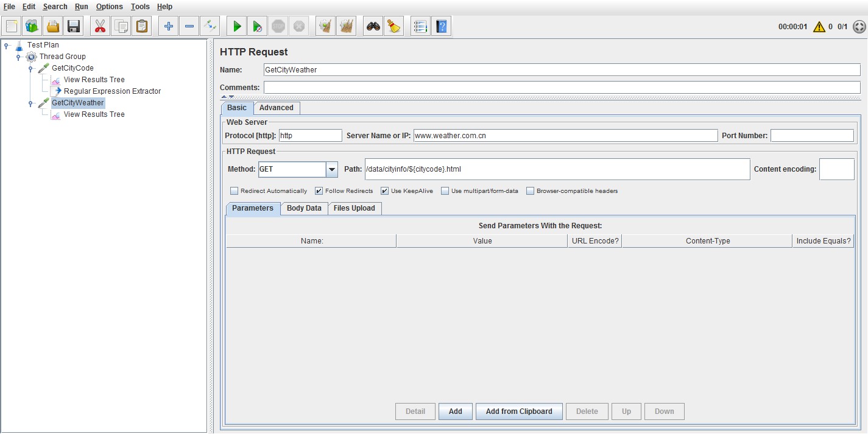The height and width of the screenshot is (434, 868).
Task: Collapse the Test Plan tree node
Action: [x=6, y=45]
